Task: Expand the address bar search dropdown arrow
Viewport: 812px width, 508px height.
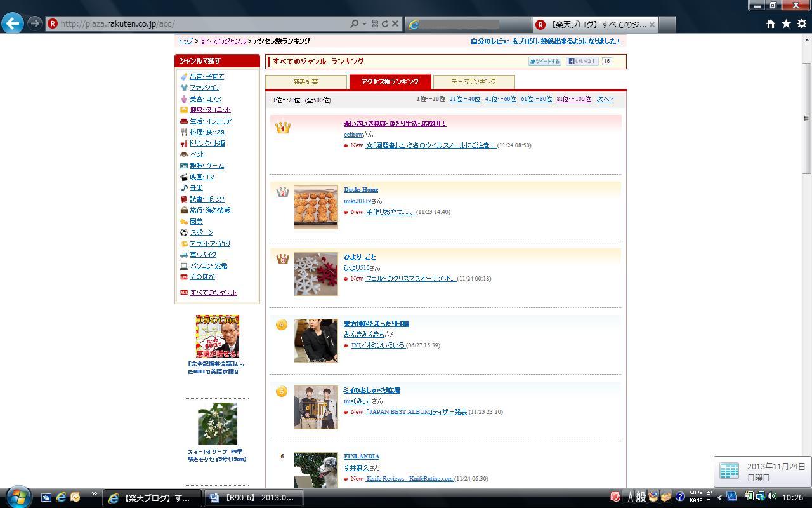Action: pyautogui.click(x=364, y=23)
